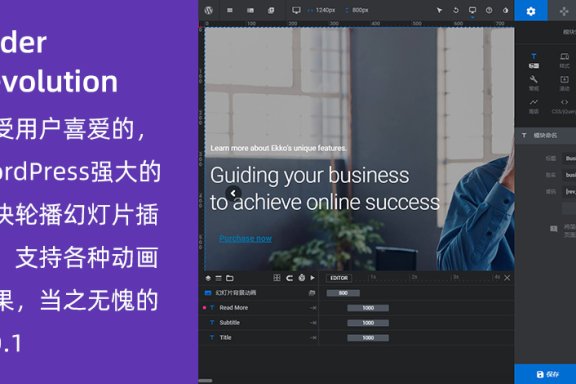Select the 'Purchase now' link layer

(245, 238)
